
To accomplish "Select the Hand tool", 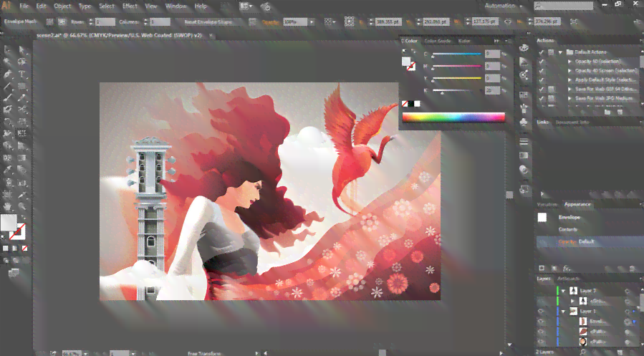I will [x=8, y=206].
